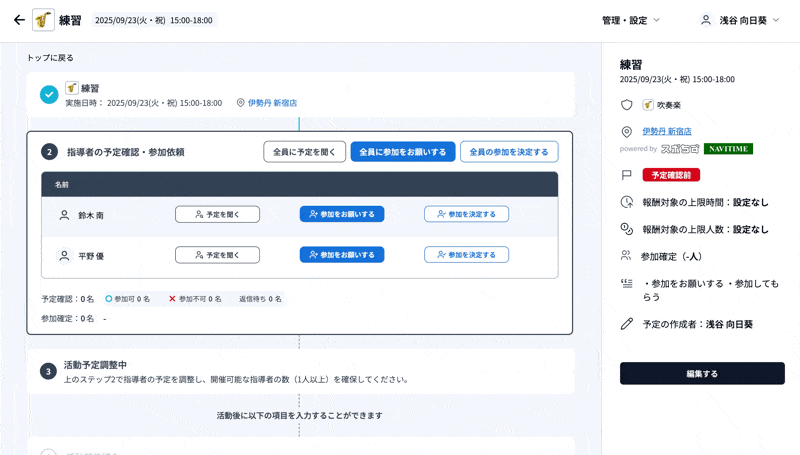Click 参加を決定する for 平野 優
The image size is (800, 455).
point(466,255)
